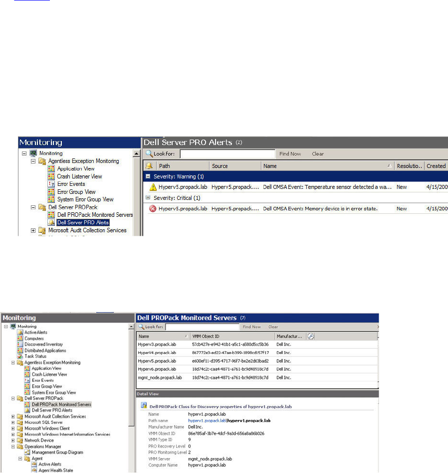Image resolution: width=448 pixels, height=476 pixels.
Task: Expand the Microsoft SQL Server tree node
Action: click(x=13, y=422)
